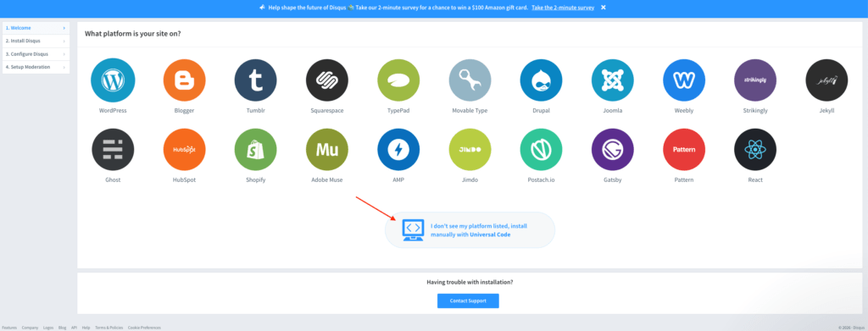Pick the Gatsby platform icon

613,150
